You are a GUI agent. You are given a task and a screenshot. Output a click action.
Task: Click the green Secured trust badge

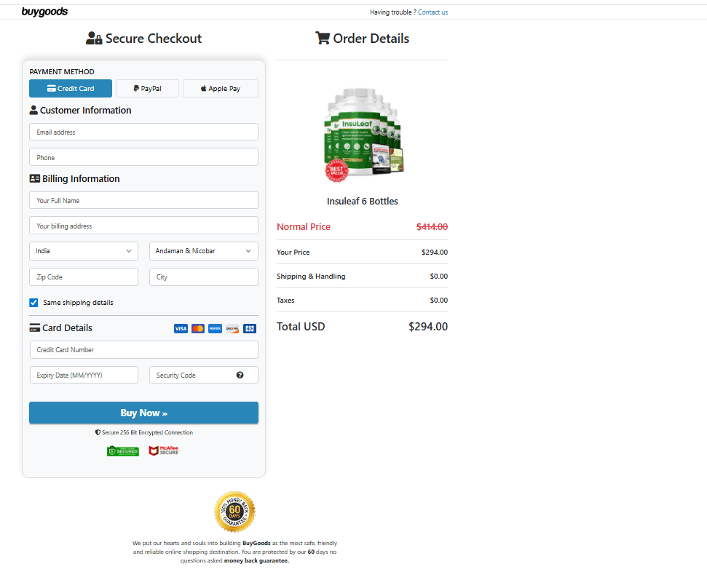122,450
